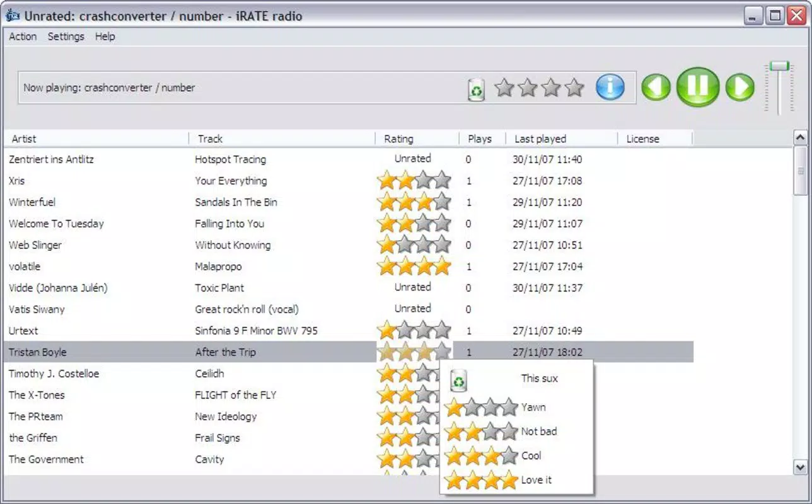Viewport: 812px width, 504px height.
Task: Go to the previous track with the green back arrow
Action: [656, 88]
